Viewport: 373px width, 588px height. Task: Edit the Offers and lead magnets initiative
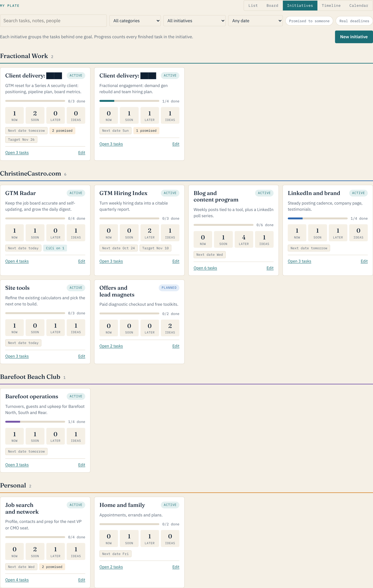tap(176, 346)
